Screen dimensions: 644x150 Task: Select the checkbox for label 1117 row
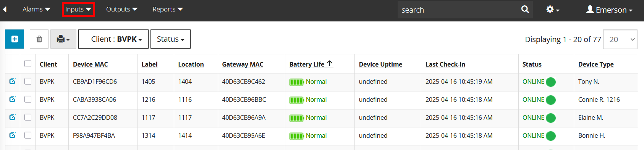[x=28, y=117]
